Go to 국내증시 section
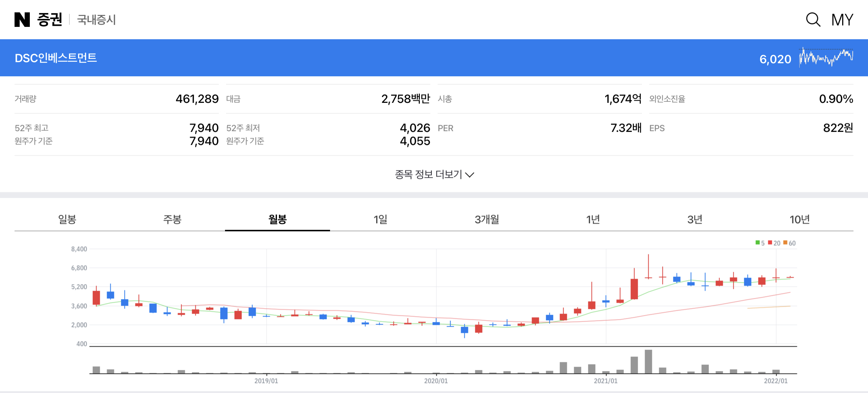 click(96, 20)
